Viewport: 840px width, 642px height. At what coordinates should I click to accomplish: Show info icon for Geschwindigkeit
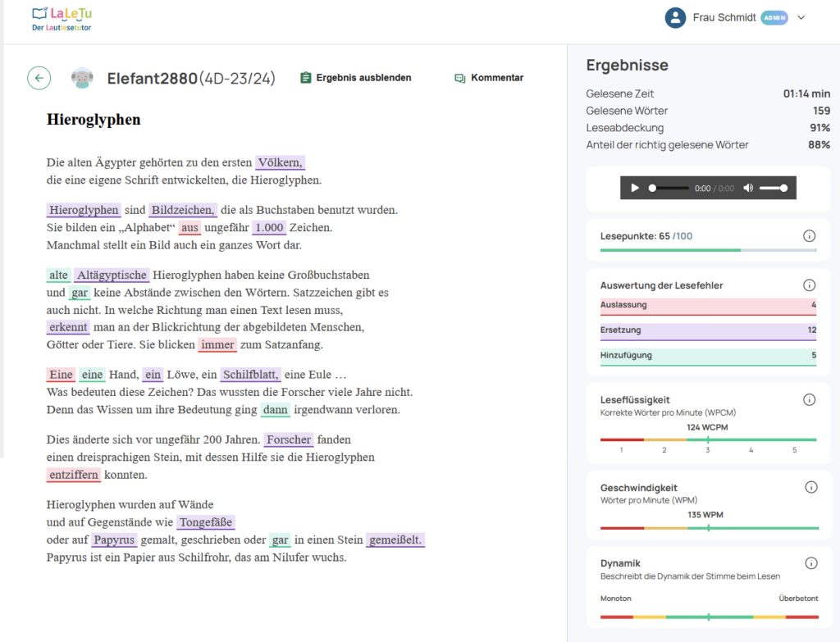tap(810, 487)
